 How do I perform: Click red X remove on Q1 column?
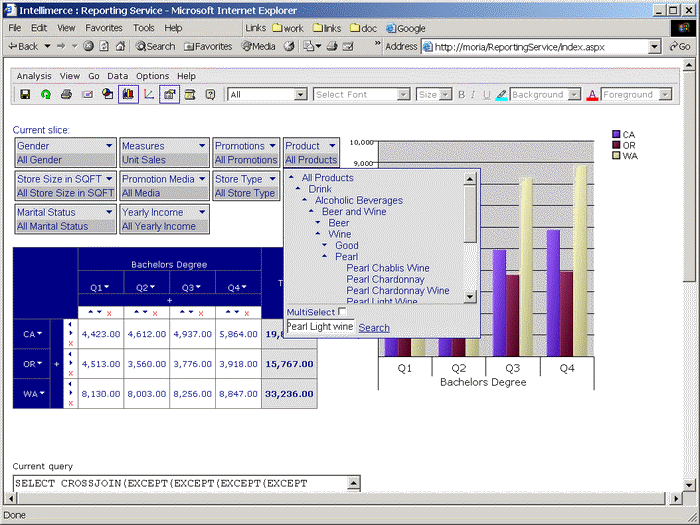click(x=109, y=313)
